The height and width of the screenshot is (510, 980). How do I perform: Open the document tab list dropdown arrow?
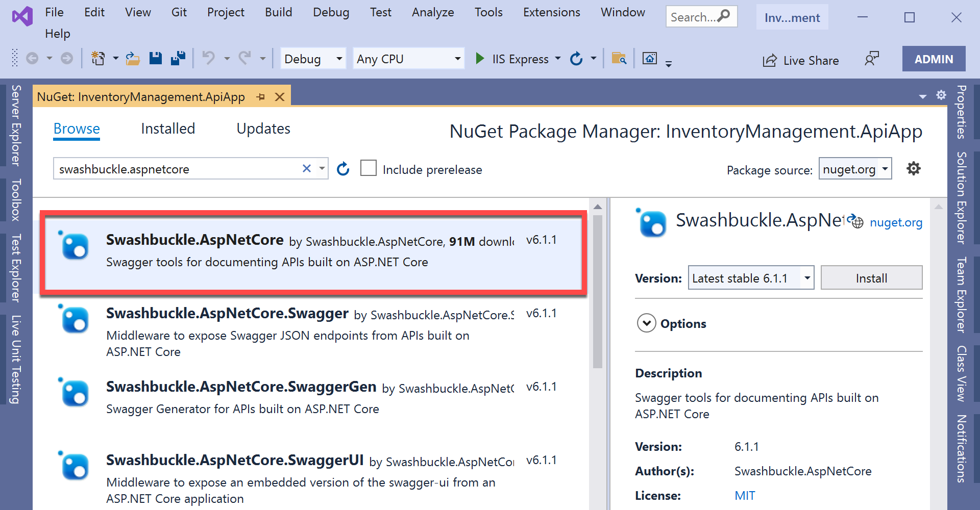923,96
